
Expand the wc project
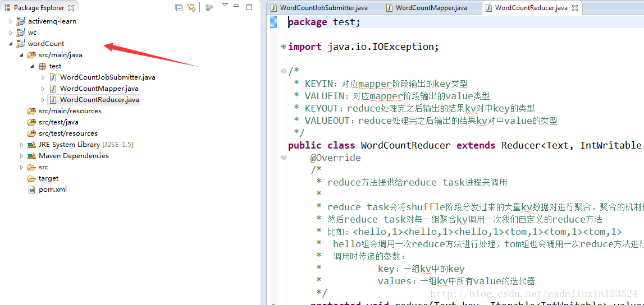coord(11,33)
